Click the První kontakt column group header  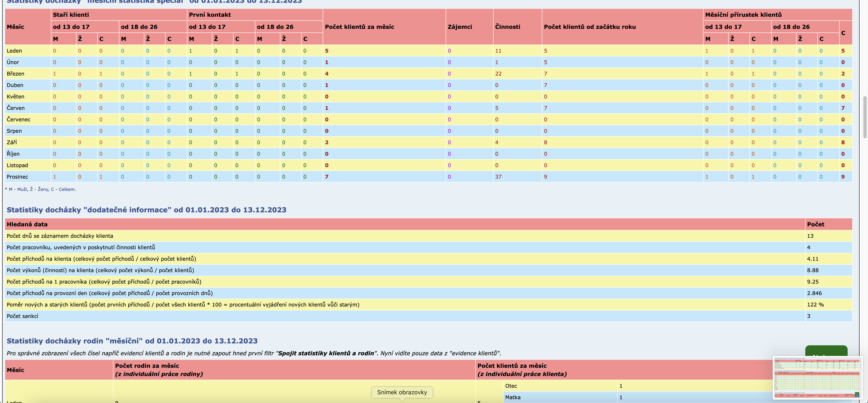[210, 14]
